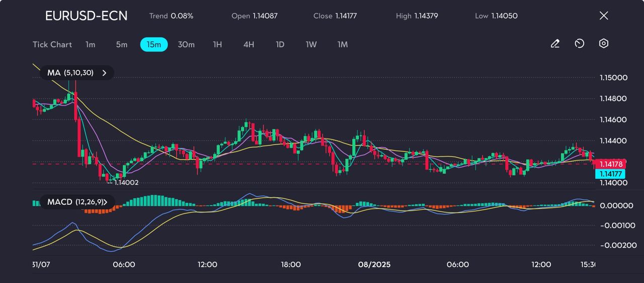Select the 1m timeframe
This screenshot has height=283, width=644.
point(90,45)
